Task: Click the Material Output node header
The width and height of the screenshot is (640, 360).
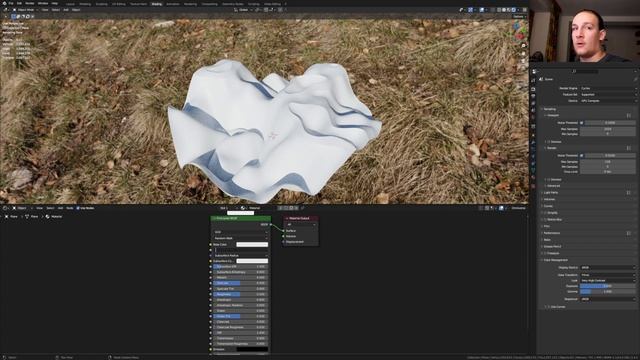Action: click(301, 218)
